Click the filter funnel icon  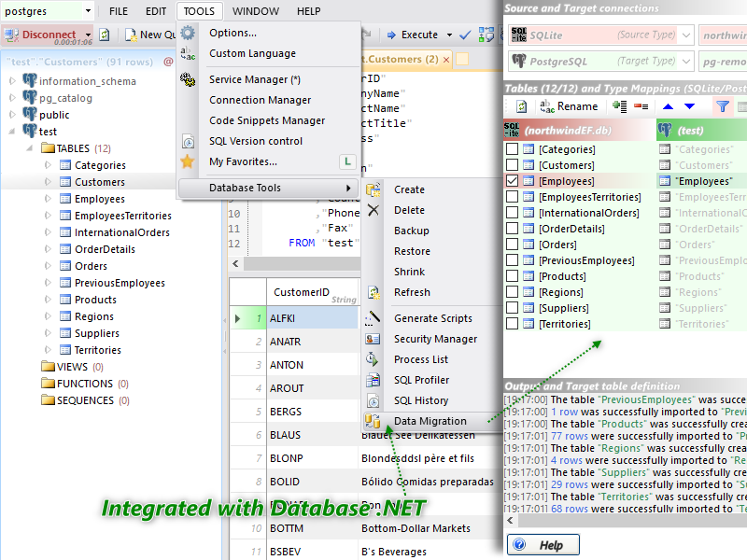tap(722, 106)
